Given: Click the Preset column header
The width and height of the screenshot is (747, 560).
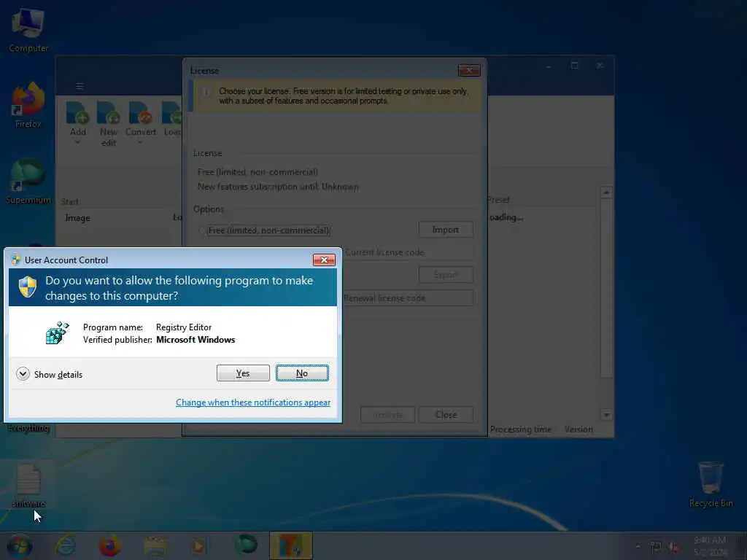Looking at the screenshot, I should (x=499, y=200).
